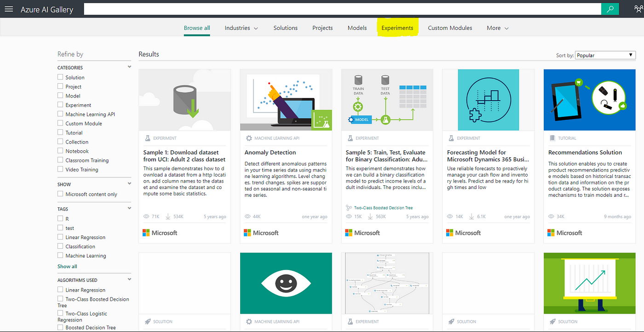Viewport: 644px width, 332px height.
Task: Tick the Solution category checkbox
Action: (x=60, y=77)
